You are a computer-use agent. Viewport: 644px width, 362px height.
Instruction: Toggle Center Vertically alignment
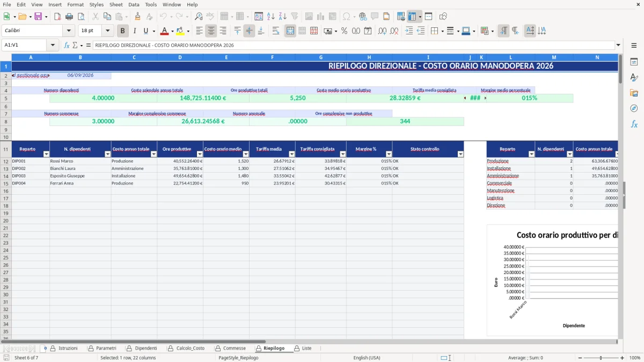click(x=249, y=31)
